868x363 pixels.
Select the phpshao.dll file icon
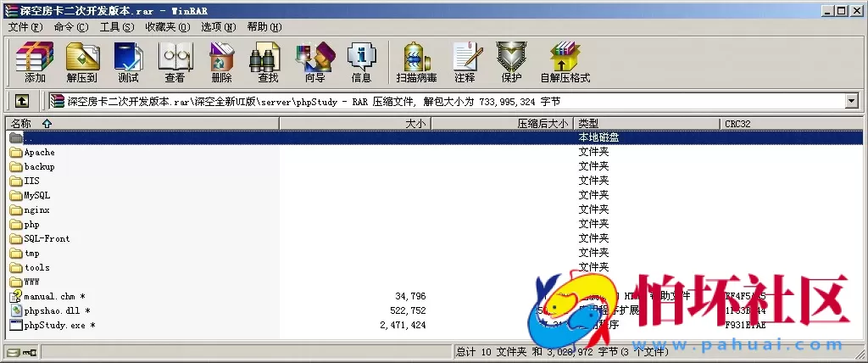tap(15, 311)
